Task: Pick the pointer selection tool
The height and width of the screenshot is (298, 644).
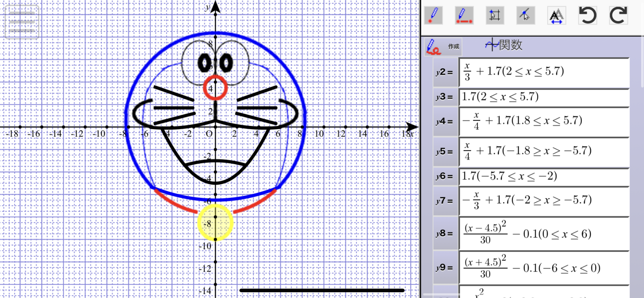Action: 525,15
